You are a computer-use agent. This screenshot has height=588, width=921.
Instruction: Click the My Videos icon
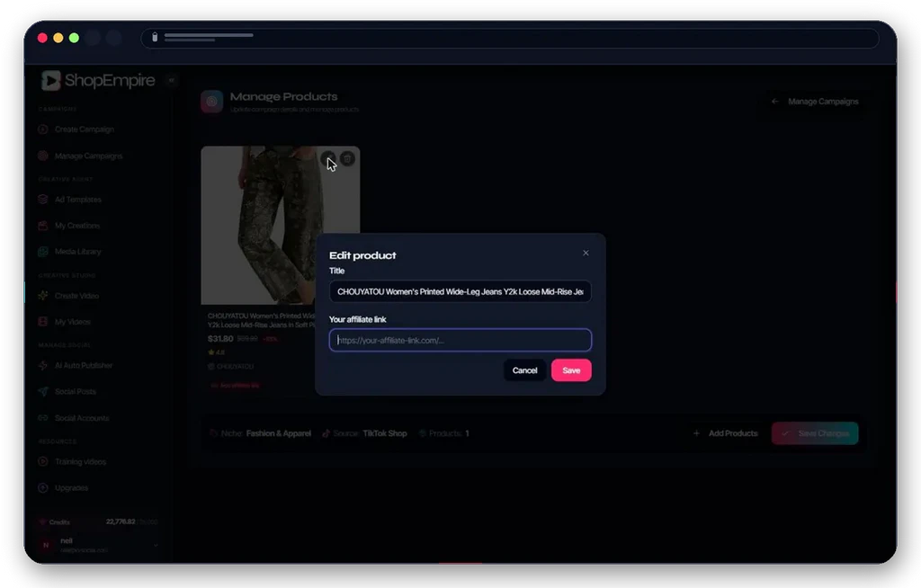pos(43,322)
